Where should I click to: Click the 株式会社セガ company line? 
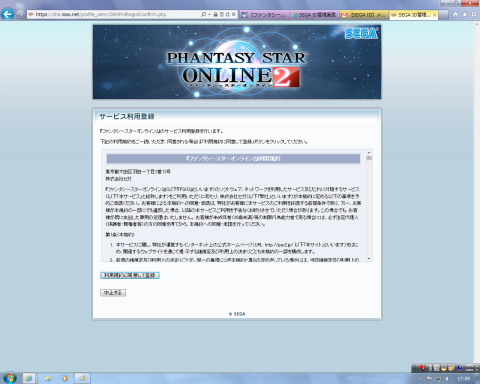pos(118,179)
